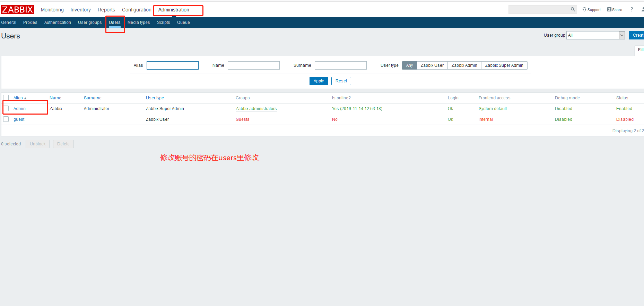Click the Create user button
644x306 pixels.
pyautogui.click(x=637, y=35)
